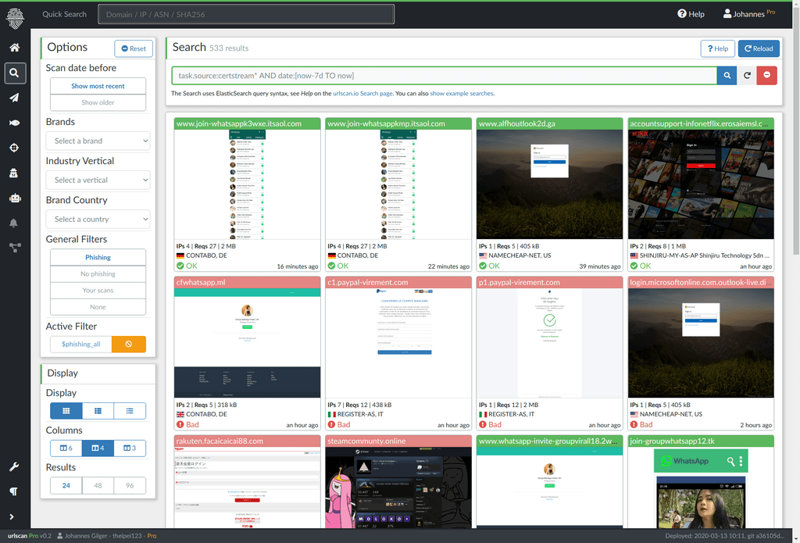Click the Reload button
This screenshot has height=543, width=800.
click(x=759, y=48)
